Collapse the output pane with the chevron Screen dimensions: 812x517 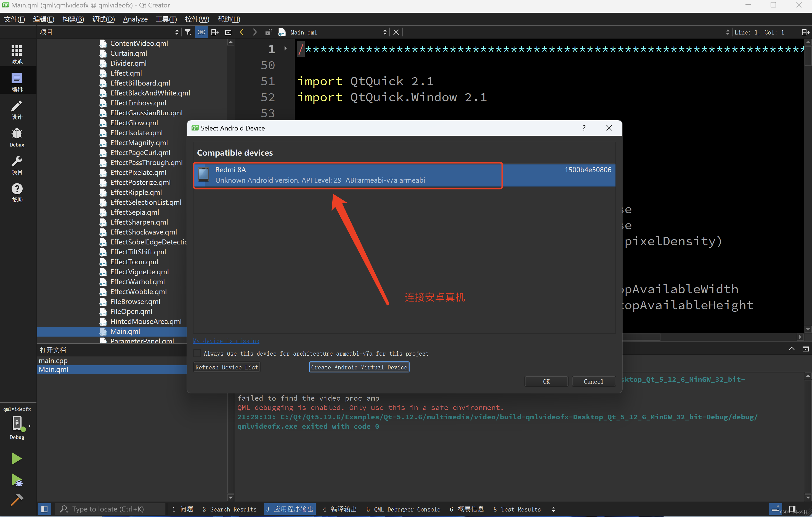click(791, 349)
